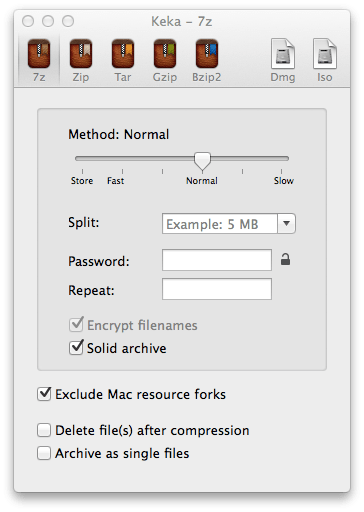Choose the Dmg disk image icon
Viewport: 364px width, 512px height.
point(283,54)
